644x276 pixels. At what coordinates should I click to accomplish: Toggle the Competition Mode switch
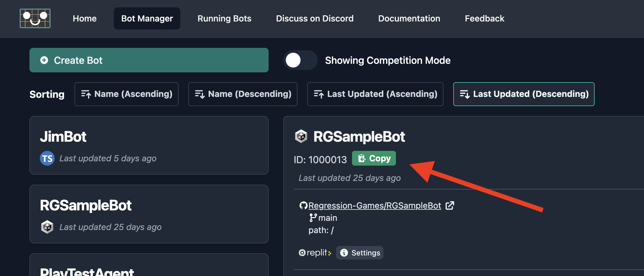click(300, 60)
